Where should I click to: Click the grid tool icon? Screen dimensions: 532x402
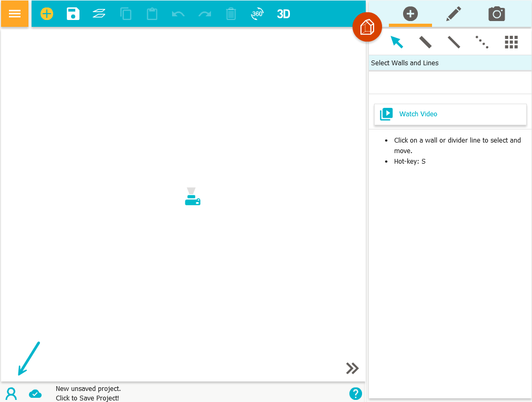[511, 42]
